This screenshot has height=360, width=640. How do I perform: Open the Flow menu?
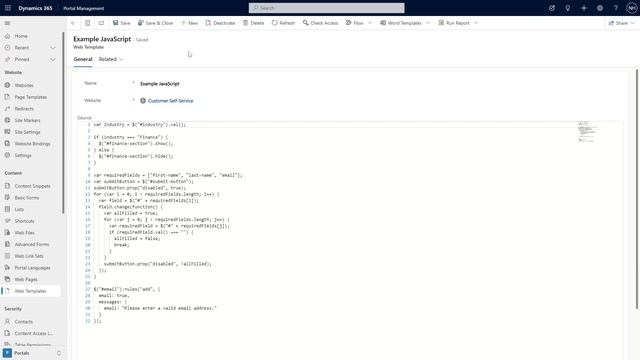point(354,23)
